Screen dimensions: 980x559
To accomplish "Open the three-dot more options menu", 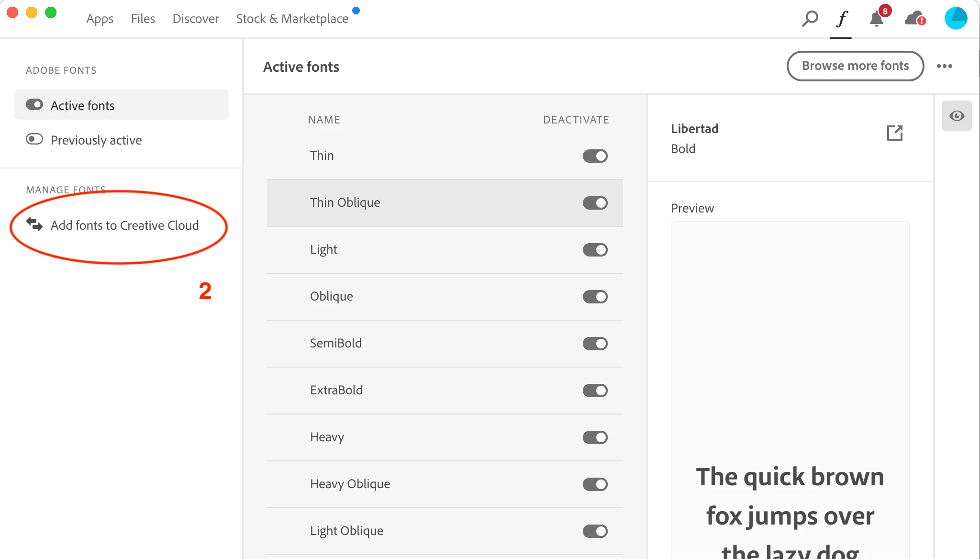I will pyautogui.click(x=944, y=66).
